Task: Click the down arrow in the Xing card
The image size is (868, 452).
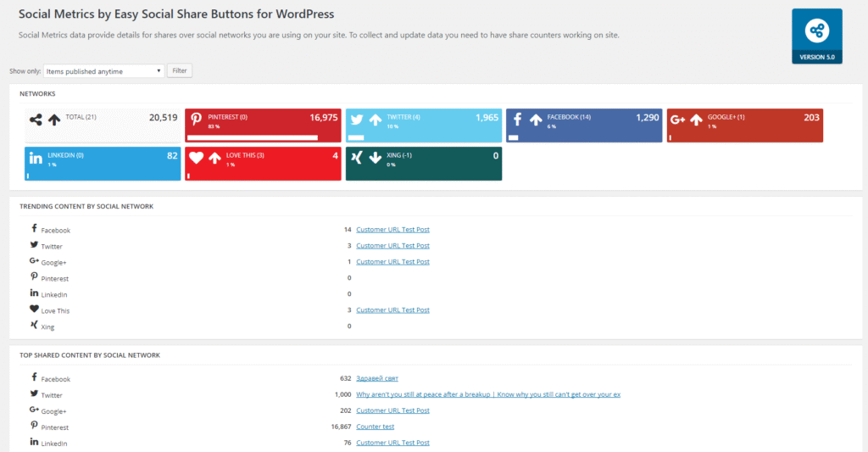Action: pos(376,158)
